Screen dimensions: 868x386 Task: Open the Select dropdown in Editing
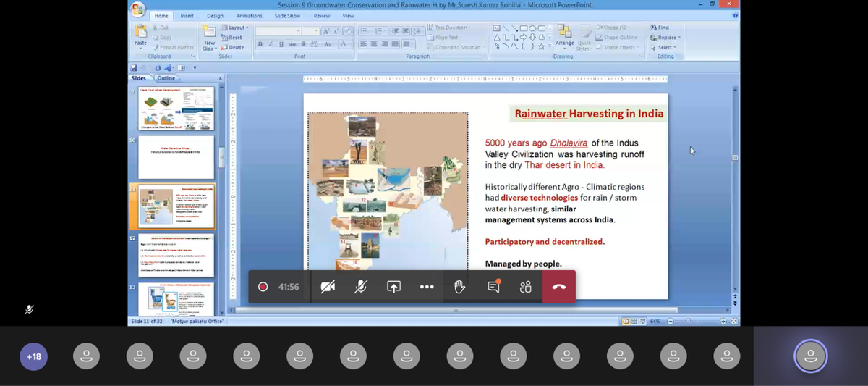[664, 47]
